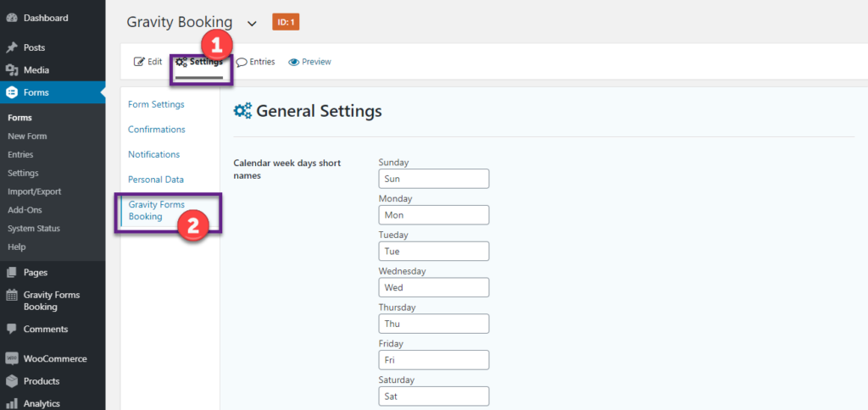Click the Comments bubble icon
Viewport: 868px width, 410px height.
point(12,330)
